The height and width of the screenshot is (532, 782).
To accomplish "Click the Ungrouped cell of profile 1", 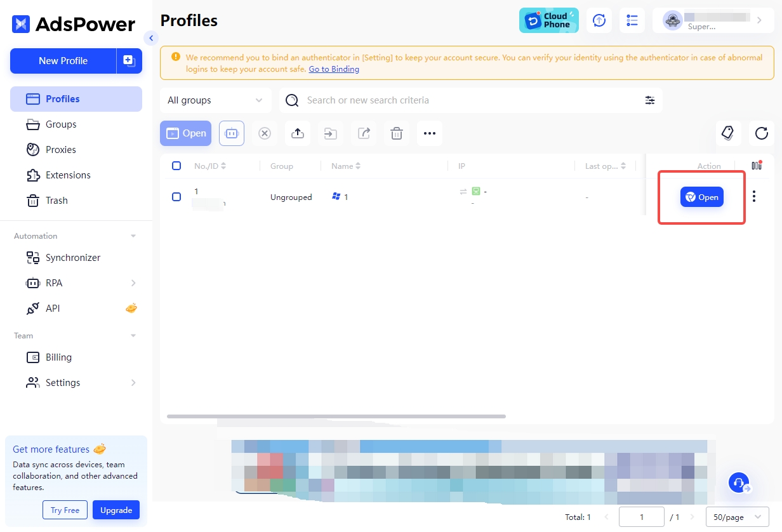I will tap(291, 197).
